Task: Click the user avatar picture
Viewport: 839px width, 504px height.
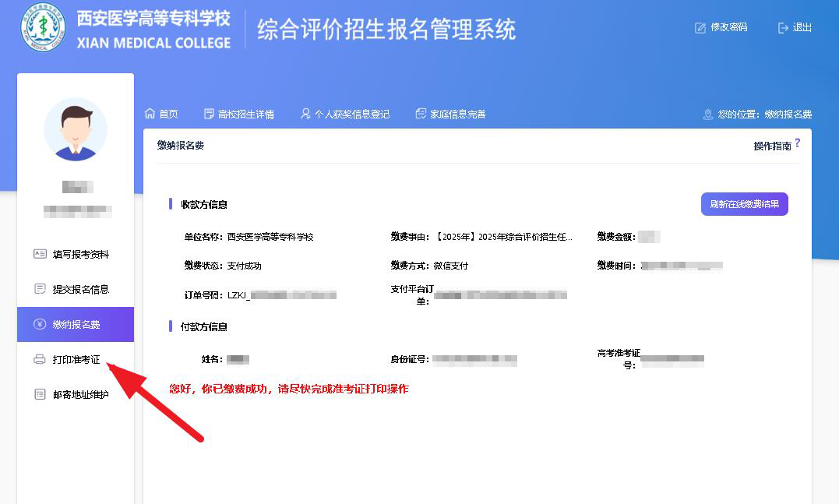Action: (x=76, y=129)
